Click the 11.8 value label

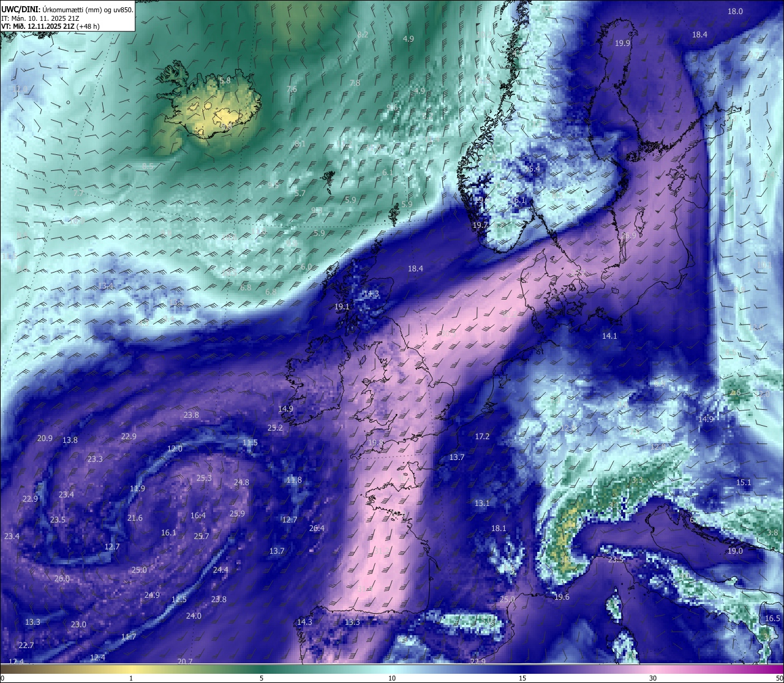294,480
